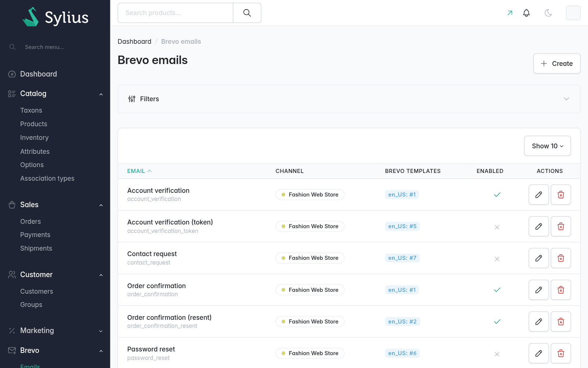The width and height of the screenshot is (588, 368).
Task: Edit Order confirmation (resent) email
Action: pyautogui.click(x=539, y=322)
